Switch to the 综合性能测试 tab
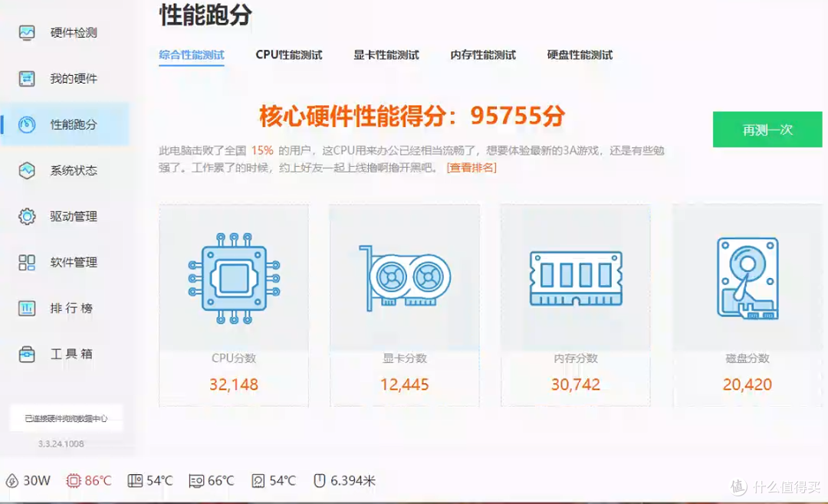 coord(192,55)
